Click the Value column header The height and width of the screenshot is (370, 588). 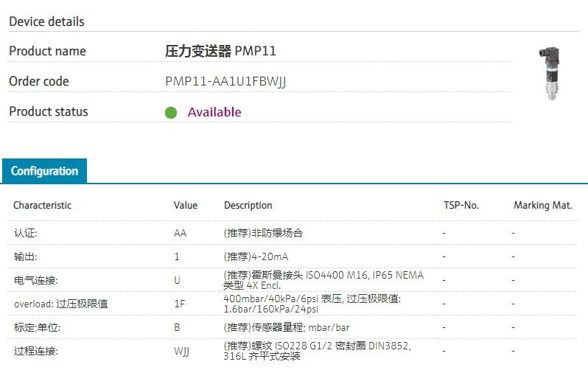coord(186,206)
